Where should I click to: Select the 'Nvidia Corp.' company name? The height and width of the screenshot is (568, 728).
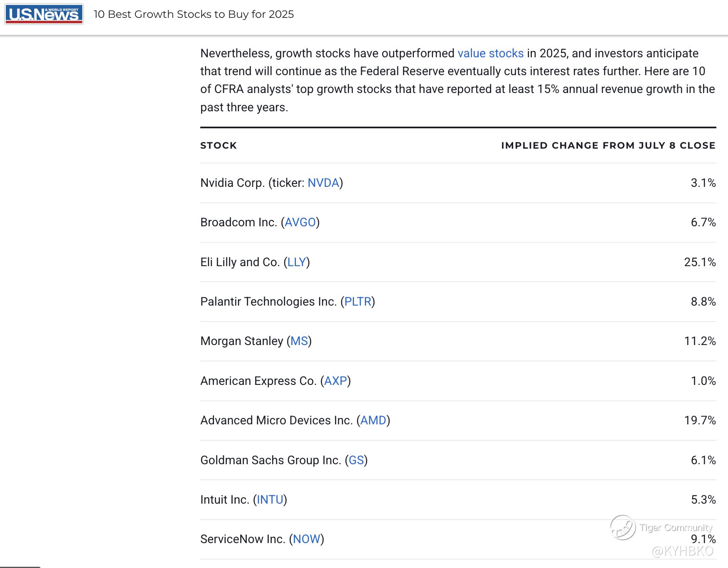click(x=233, y=183)
